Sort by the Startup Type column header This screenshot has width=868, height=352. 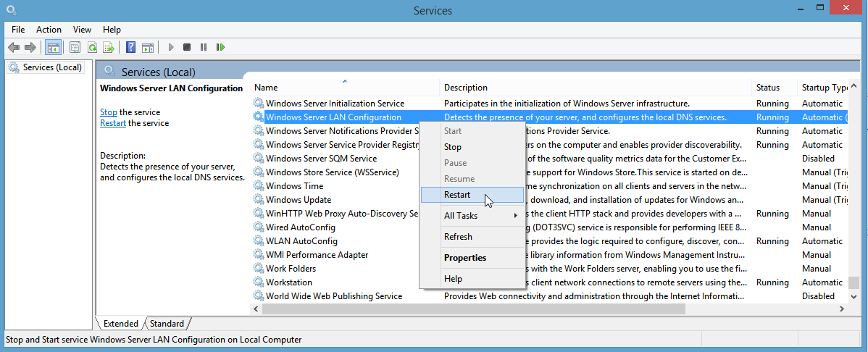coord(824,88)
